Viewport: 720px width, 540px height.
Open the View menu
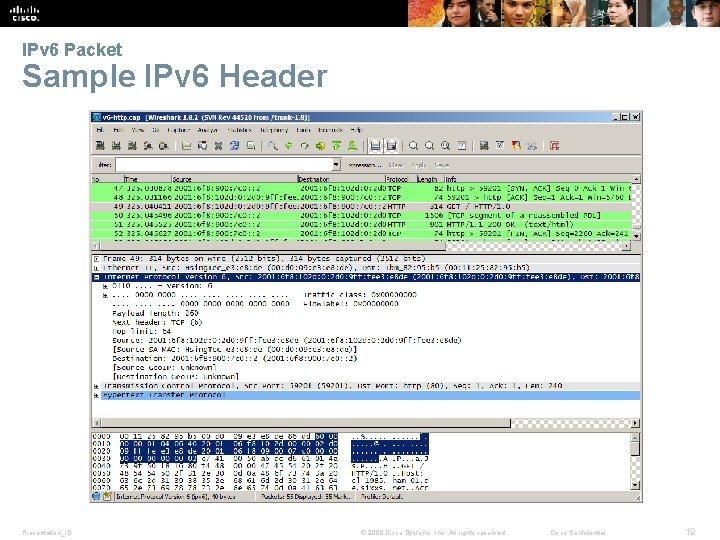(137, 130)
